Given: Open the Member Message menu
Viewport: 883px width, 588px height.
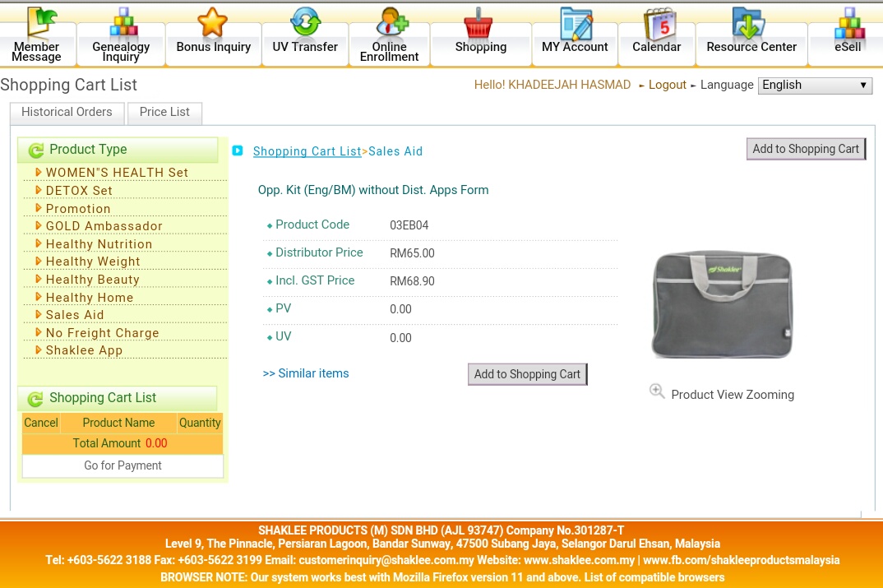Looking at the screenshot, I should (x=37, y=51).
